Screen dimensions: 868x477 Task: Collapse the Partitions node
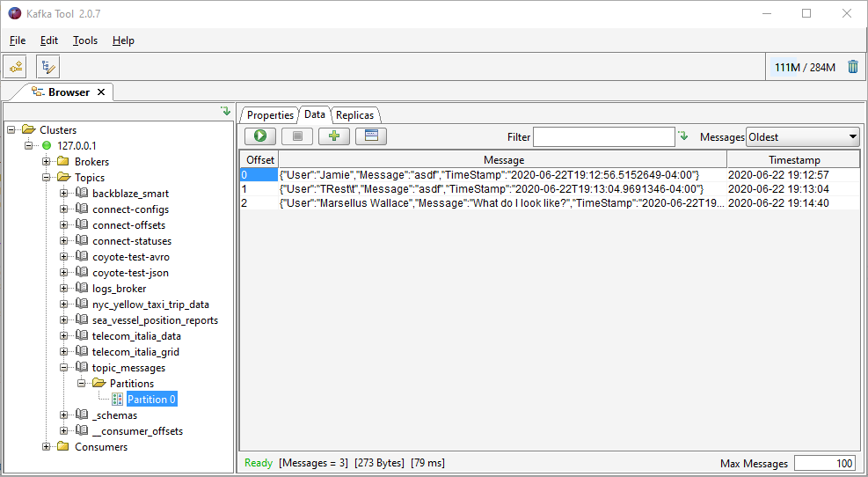[82, 384]
